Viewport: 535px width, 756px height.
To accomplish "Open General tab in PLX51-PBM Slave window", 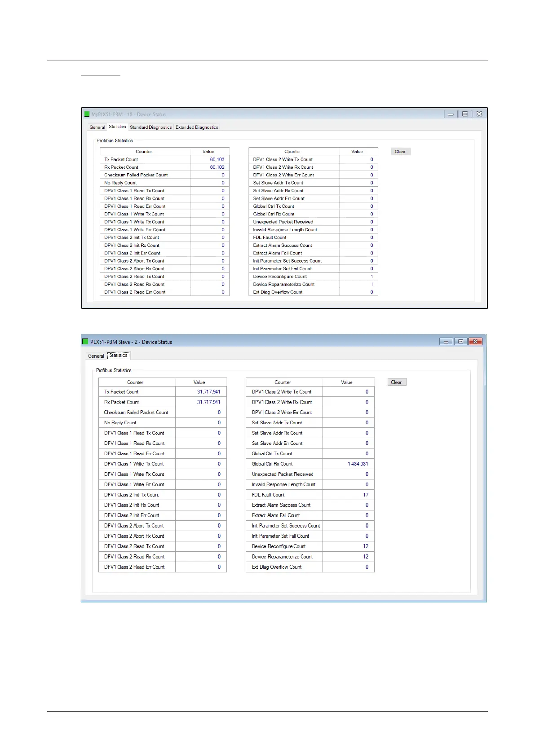I will pos(96,356).
